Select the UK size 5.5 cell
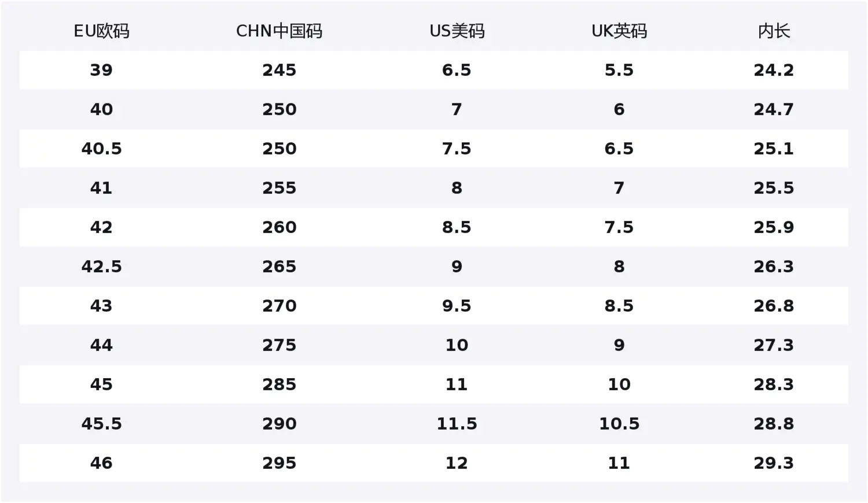 [619, 70]
